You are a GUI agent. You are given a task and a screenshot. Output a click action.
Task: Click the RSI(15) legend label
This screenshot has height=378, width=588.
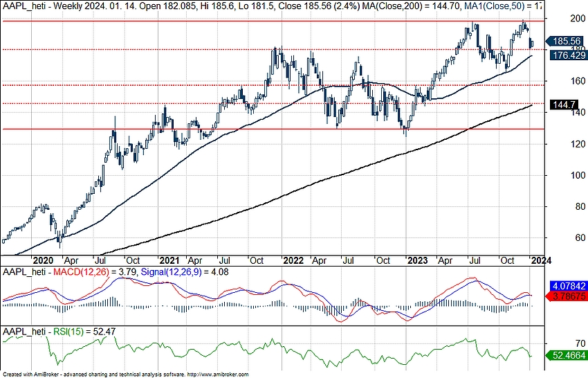[x=68, y=332]
